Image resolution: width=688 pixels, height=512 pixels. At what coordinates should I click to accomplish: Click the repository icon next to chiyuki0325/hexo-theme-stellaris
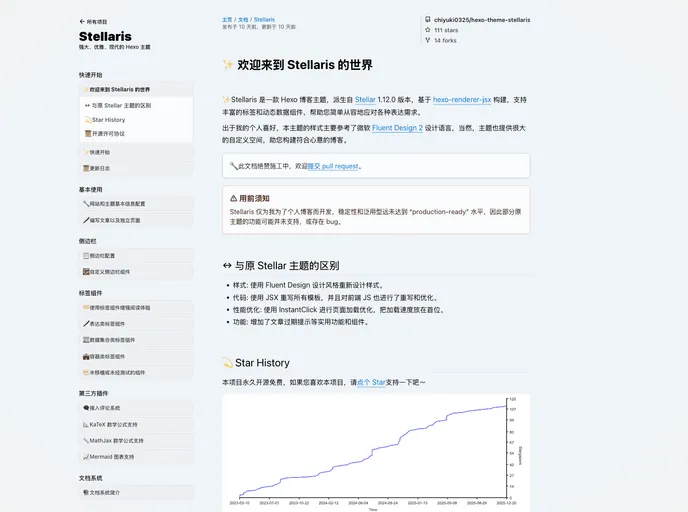(x=426, y=19)
